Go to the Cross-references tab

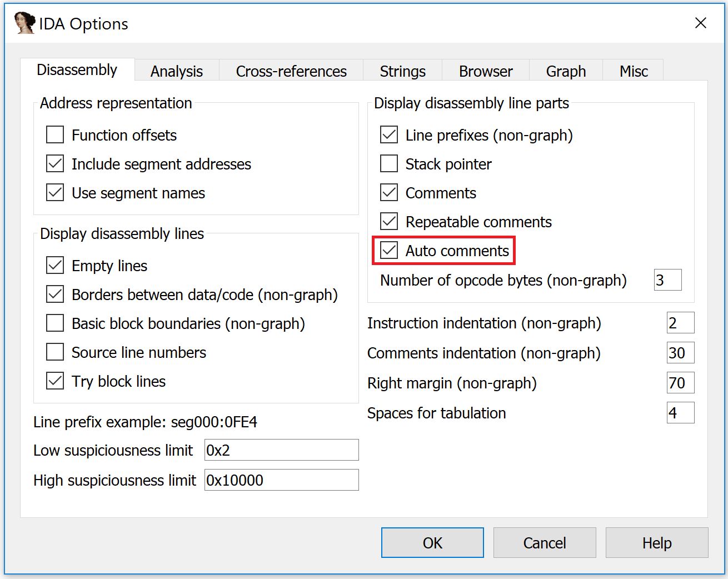(291, 71)
